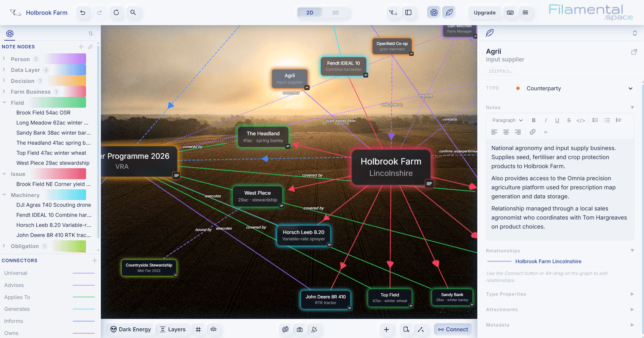This screenshot has width=644, height=338.
Task: Click the undo arrow icon
Action: (83, 13)
